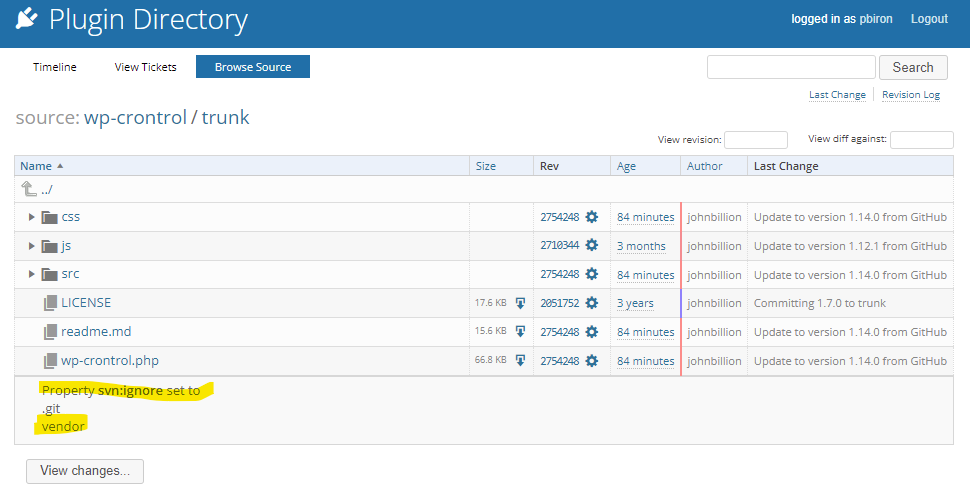Open the Timeline tab
Screen dimensions: 970x492
tap(55, 67)
